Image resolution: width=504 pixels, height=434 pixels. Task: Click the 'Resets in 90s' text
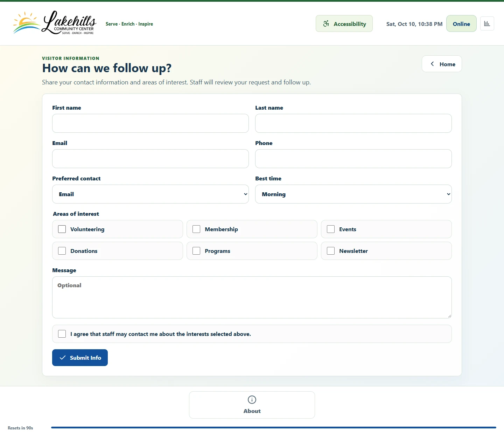tap(20, 428)
